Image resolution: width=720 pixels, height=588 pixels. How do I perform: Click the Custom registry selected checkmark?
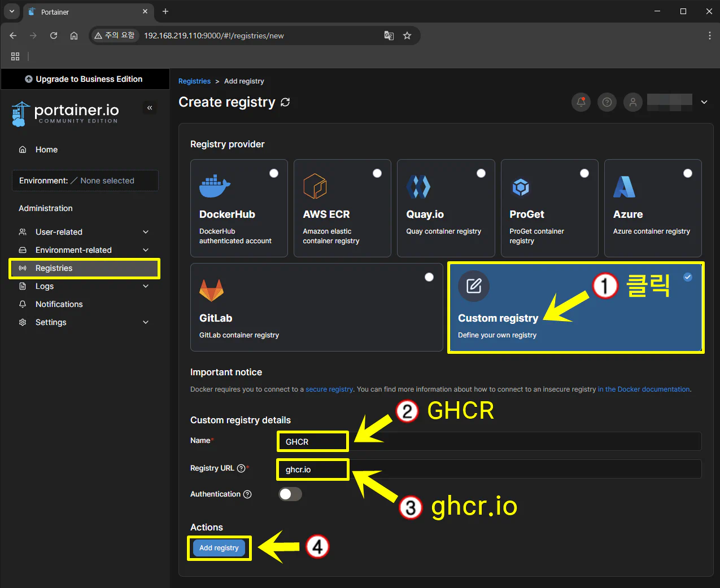688,277
